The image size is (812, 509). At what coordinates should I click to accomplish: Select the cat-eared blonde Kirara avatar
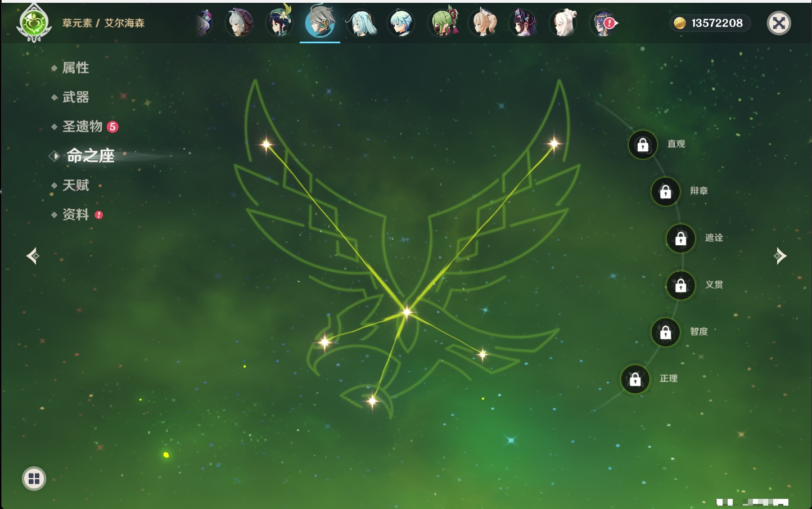(x=483, y=23)
